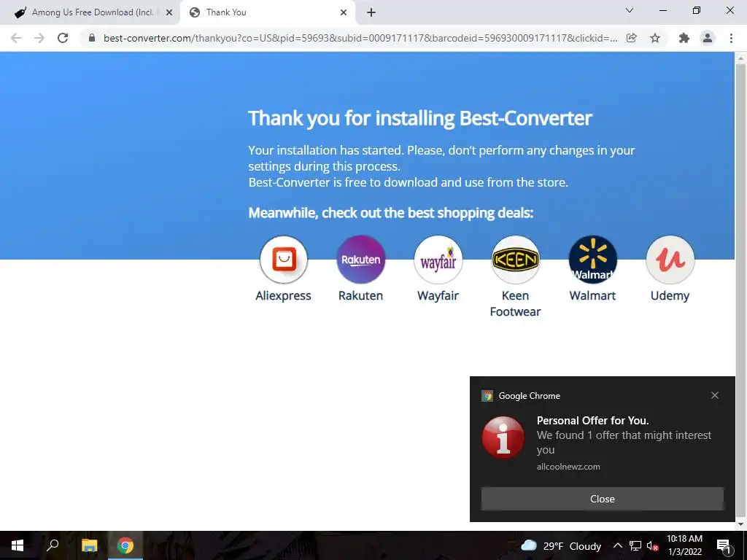The image size is (747, 560).
Task: Click the allcoolnewz.com notification source
Action: point(568,467)
